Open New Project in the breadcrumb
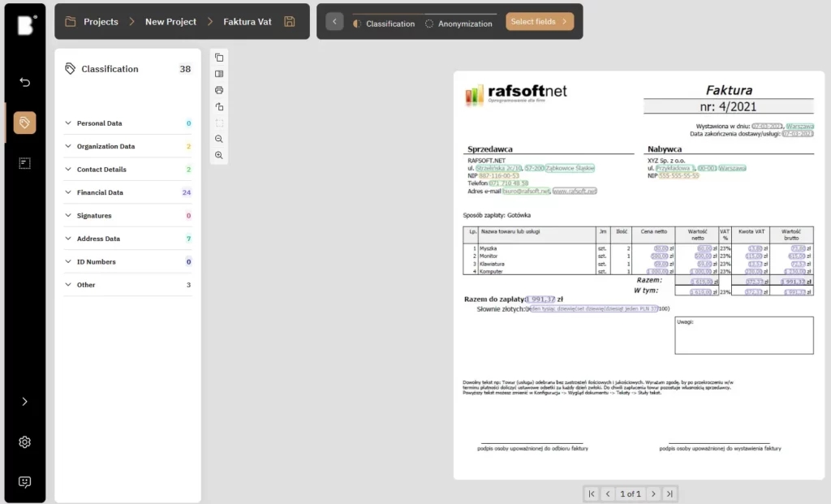 pyautogui.click(x=170, y=22)
